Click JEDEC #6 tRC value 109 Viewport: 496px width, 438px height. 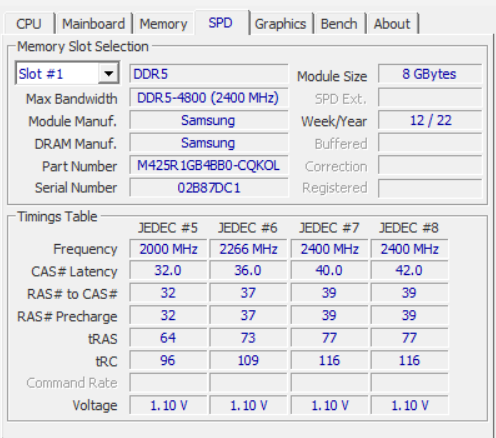tap(248, 360)
